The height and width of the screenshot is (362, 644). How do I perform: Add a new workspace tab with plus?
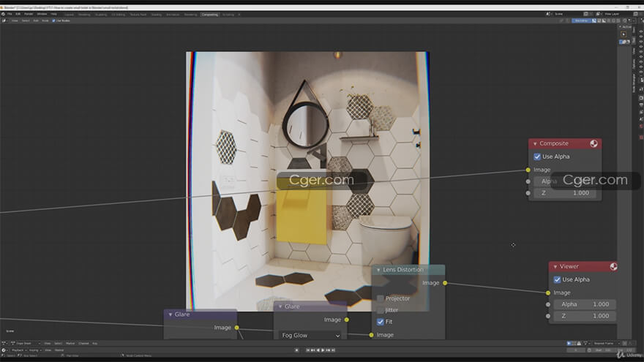pyautogui.click(x=239, y=15)
